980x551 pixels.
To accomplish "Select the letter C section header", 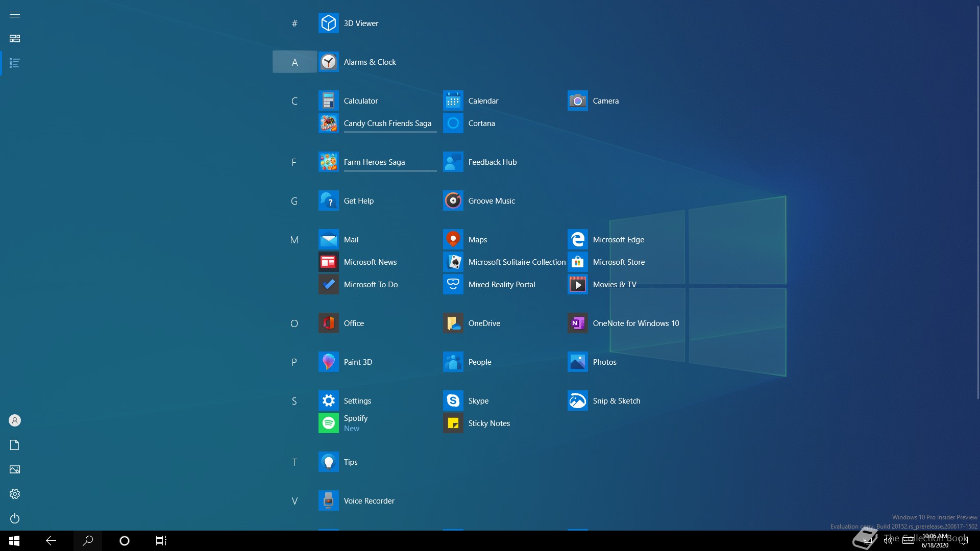I will coord(295,101).
